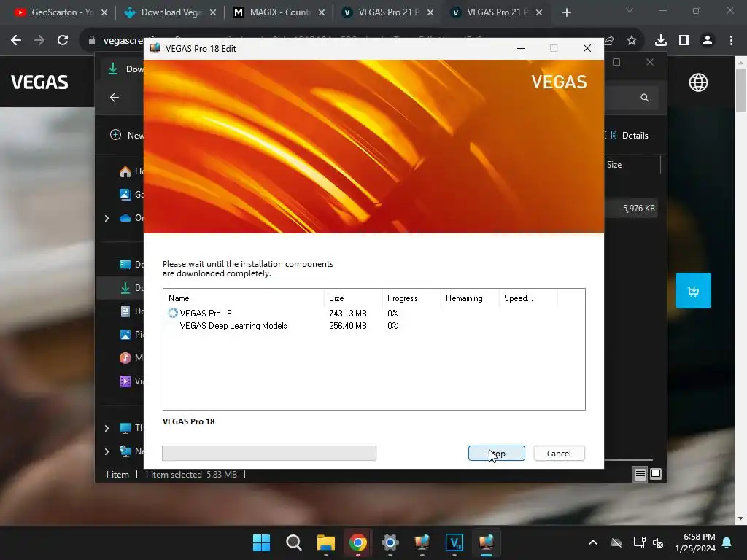Viewport: 747px width, 560px height.
Task: Open Gallery in File Explorer sidebar
Action: 131,194
